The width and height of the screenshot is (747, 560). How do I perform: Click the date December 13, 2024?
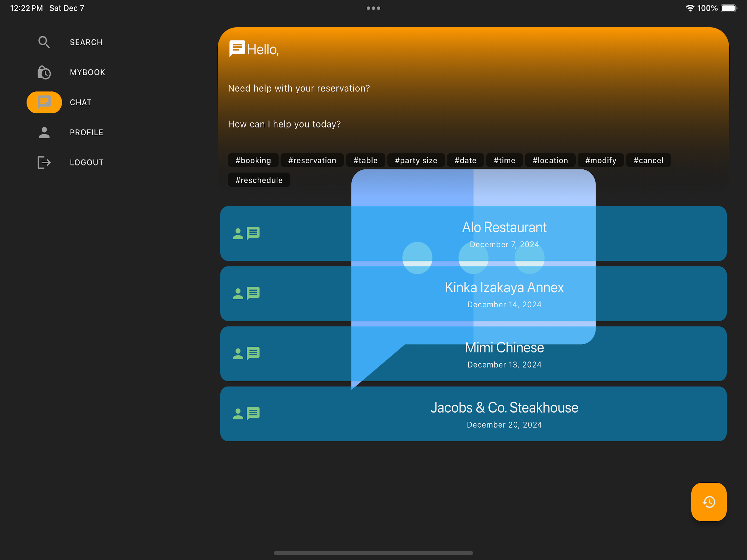[504, 365]
